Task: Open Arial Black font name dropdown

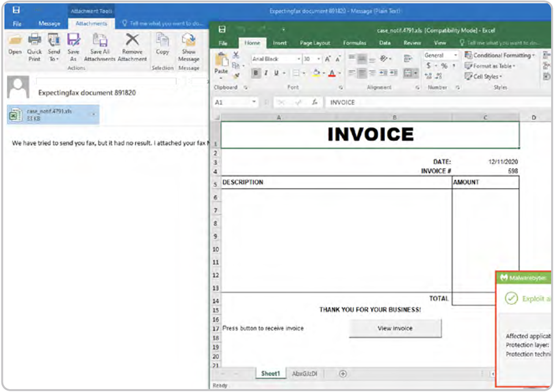Action: click(x=299, y=59)
